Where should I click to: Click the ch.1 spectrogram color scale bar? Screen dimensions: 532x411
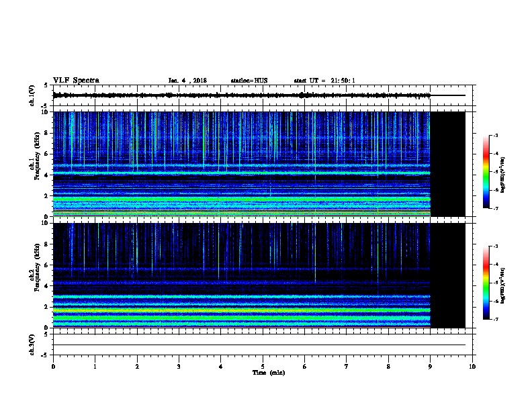[x=486, y=172]
